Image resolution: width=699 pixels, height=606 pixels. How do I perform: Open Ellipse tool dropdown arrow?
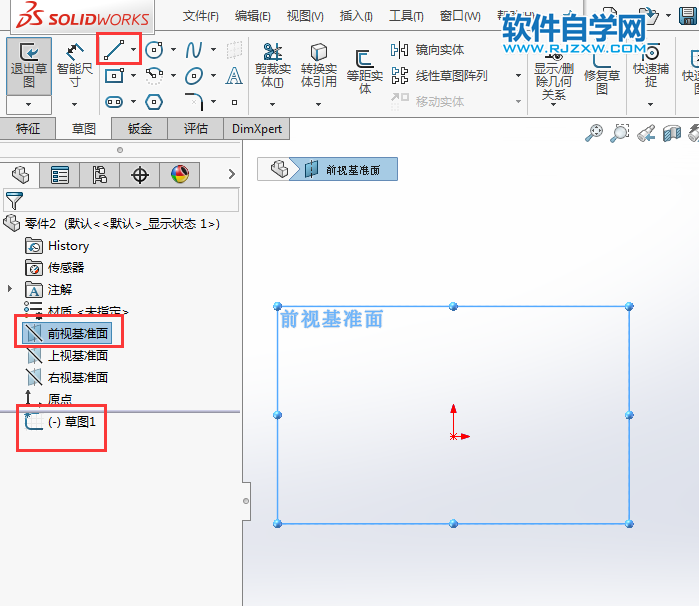214,76
